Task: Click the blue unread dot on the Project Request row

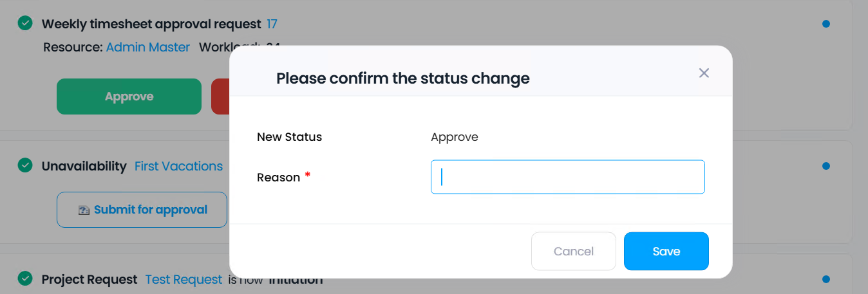Action: pos(826,279)
